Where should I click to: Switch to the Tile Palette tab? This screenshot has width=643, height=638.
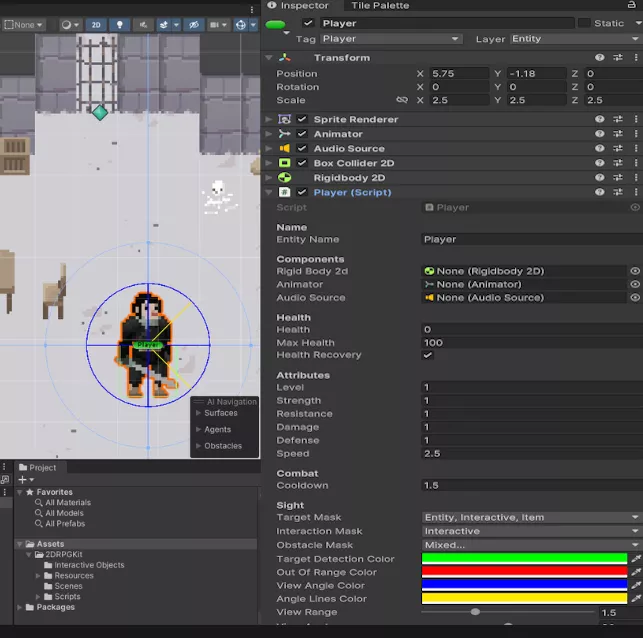pyautogui.click(x=379, y=6)
